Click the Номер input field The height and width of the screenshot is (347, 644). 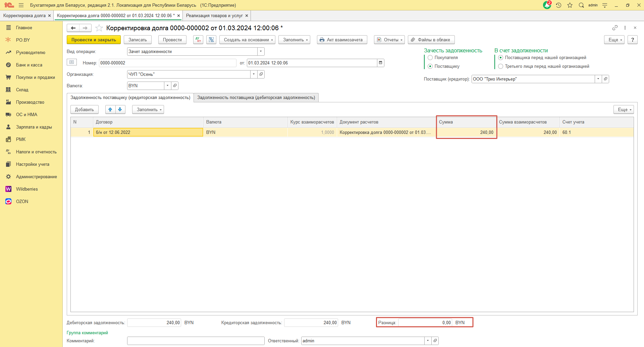pos(168,63)
